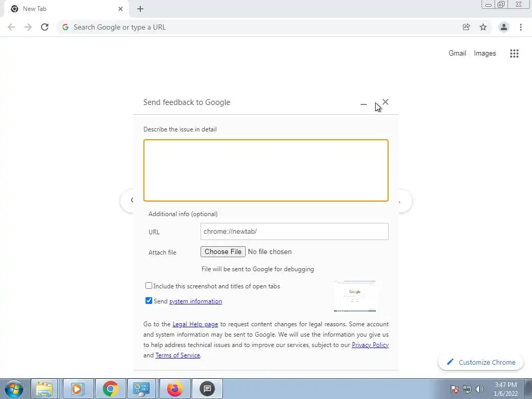Screen dimensions: 532x399
Task: Reload the page with the refresh icon
Action: (x=45, y=27)
